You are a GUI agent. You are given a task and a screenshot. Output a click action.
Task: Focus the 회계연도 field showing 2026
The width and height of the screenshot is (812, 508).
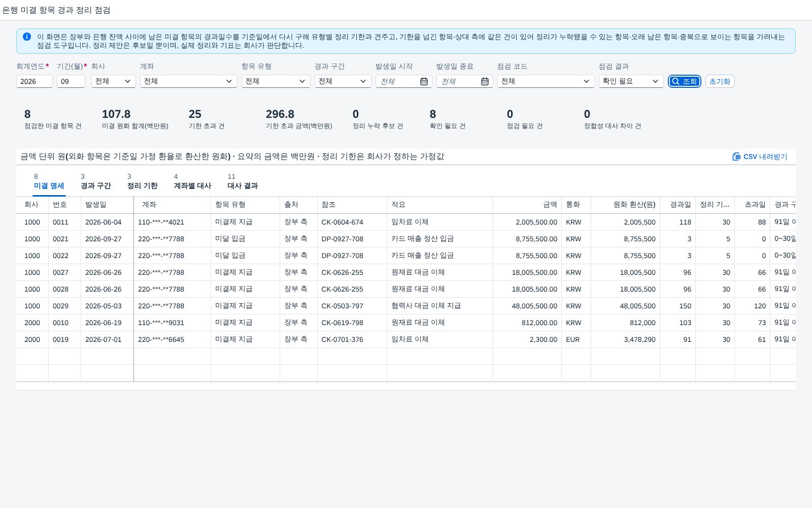(x=34, y=81)
